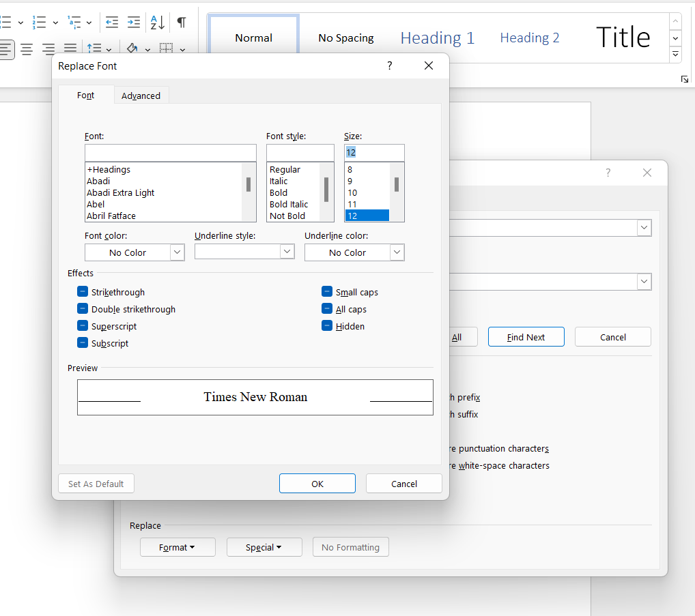
Task: Toggle the Superscript checkbox
Action: click(83, 325)
